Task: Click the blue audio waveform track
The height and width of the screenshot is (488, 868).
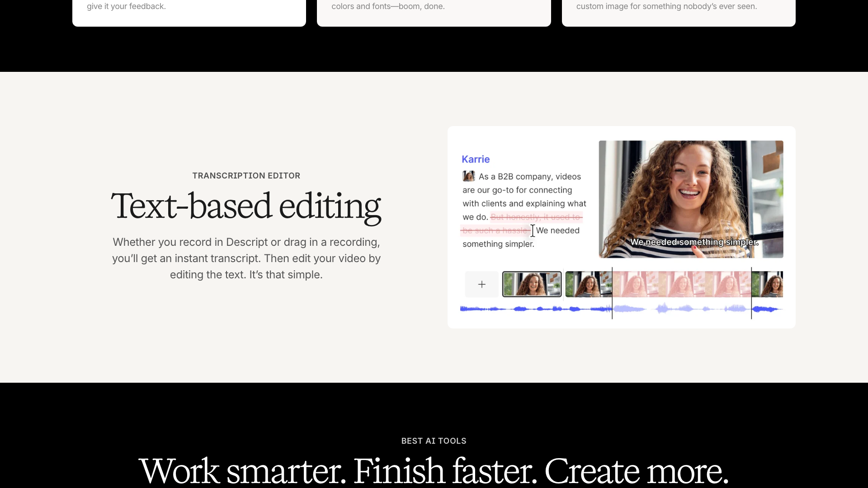Action: 542,309
